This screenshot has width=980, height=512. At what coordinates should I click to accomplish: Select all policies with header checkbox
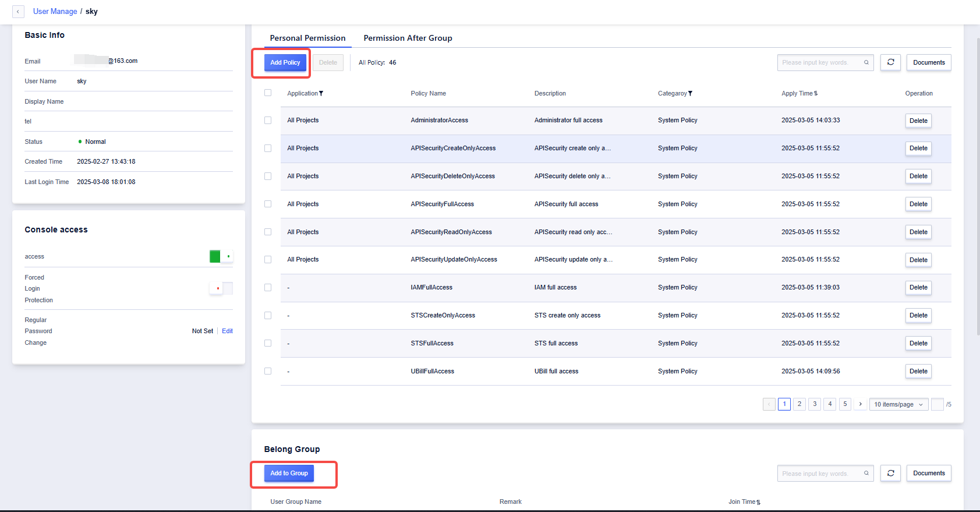pos(268,93)
